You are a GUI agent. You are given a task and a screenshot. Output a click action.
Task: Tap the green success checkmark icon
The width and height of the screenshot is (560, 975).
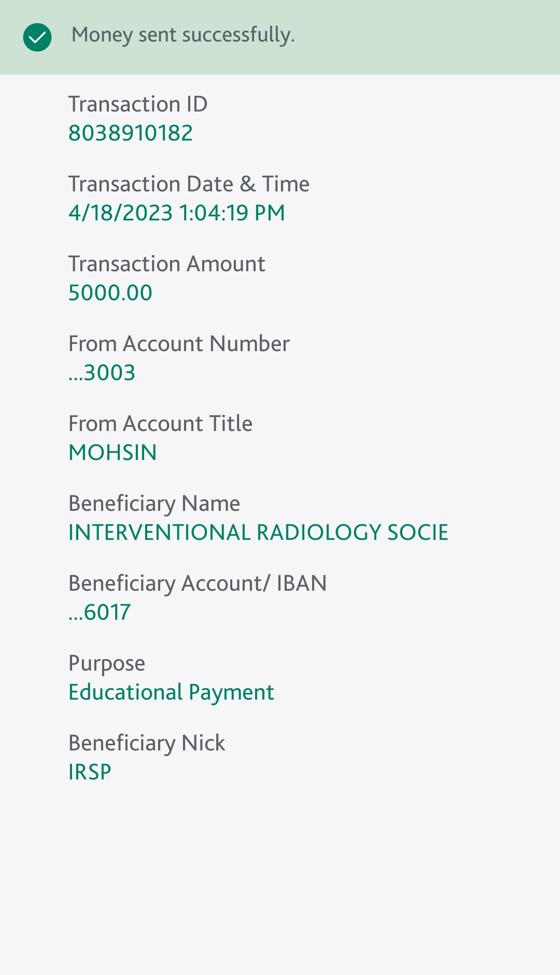coord(37,37)
